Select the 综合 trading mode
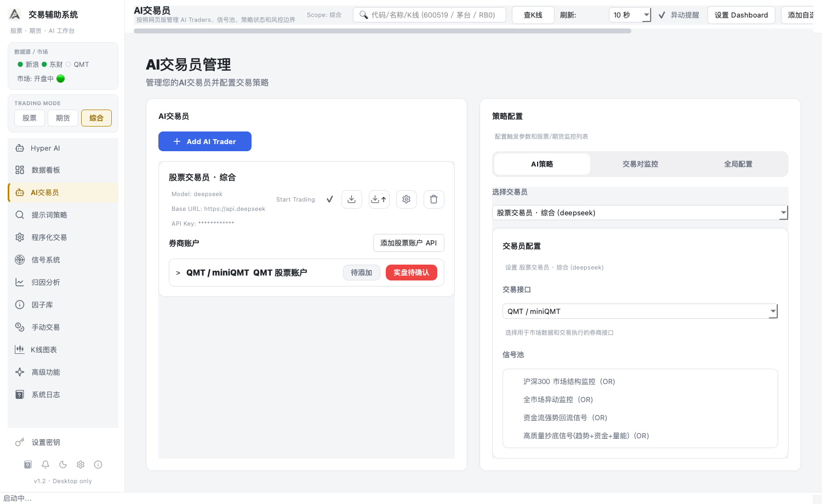 click(x=96, y=118)
